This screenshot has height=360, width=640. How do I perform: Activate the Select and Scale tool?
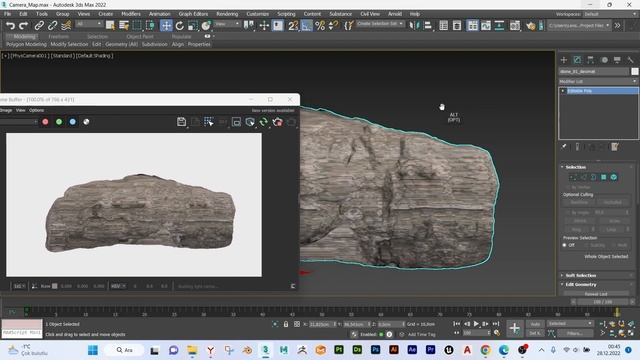193,26
